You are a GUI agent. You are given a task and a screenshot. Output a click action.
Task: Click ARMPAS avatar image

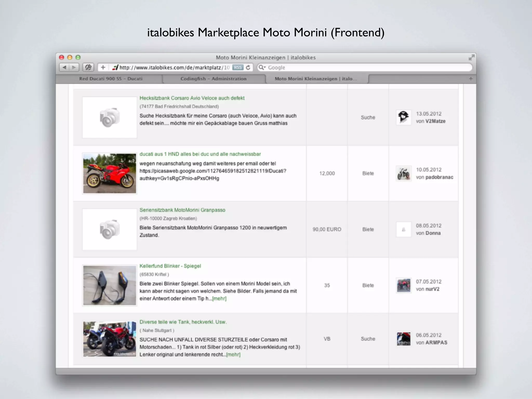(403, 339)
